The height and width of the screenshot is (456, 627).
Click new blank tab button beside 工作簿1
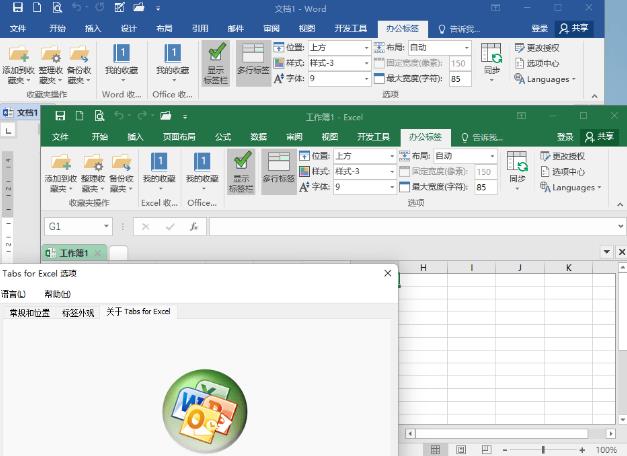(118, 253)
